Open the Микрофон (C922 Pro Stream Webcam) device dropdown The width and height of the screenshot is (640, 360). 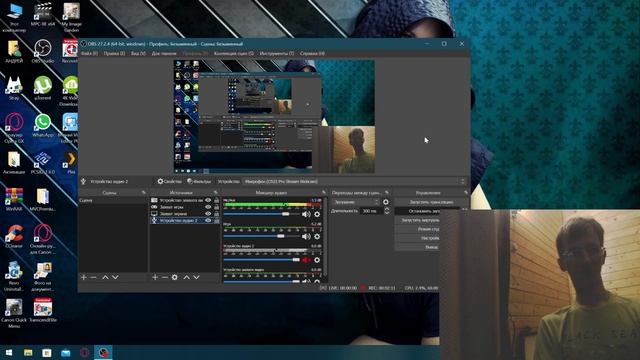(x=354, y=182)
